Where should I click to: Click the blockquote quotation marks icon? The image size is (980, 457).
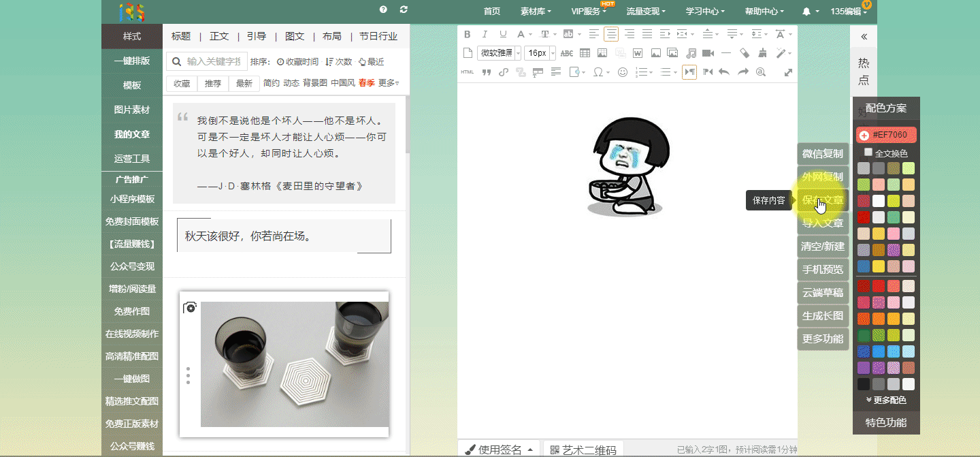[x=486, y=72]
